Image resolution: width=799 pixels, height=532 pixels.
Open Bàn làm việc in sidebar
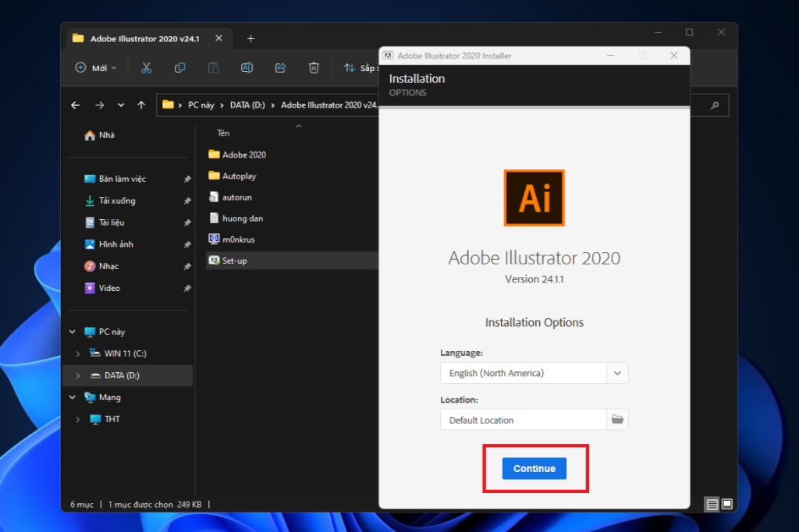(123, 179)
